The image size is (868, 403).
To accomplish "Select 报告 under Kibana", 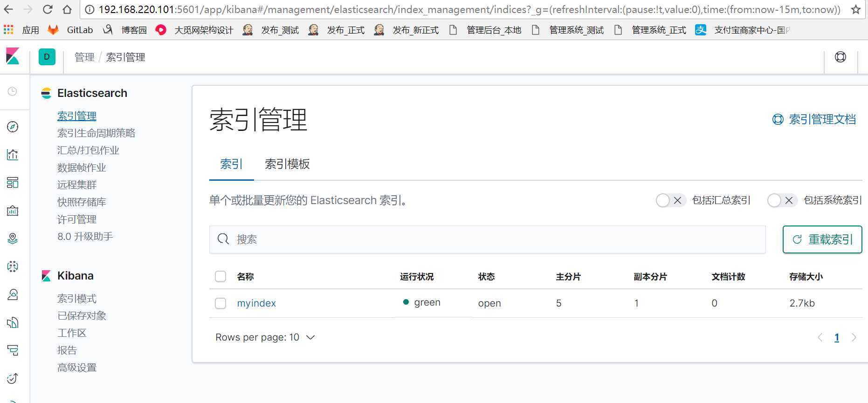I will coord(67,350).
